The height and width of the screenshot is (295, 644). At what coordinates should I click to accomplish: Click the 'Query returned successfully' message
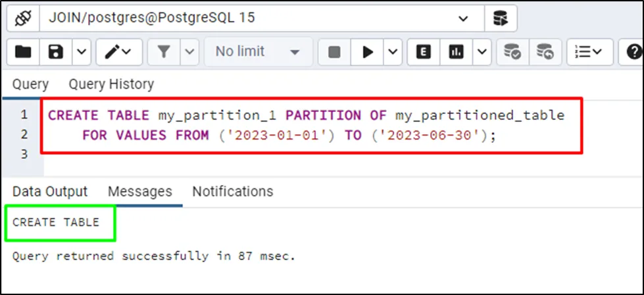(154, 256)
